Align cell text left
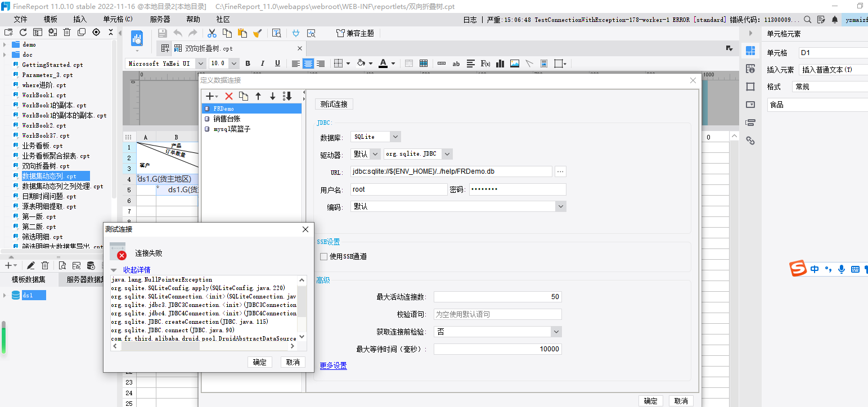This screenshot has height=407, width=868. tap(296, 64)
